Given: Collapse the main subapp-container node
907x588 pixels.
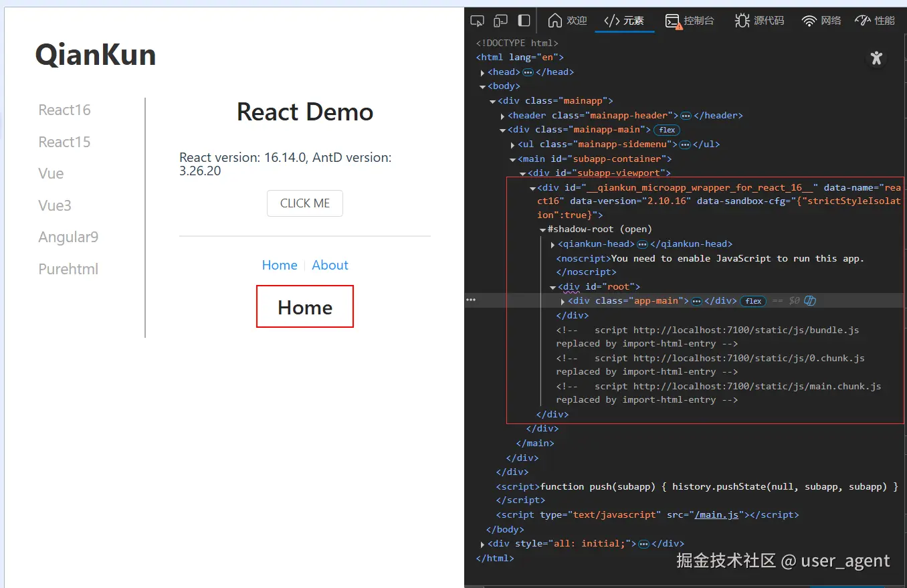Looking at the screenshot, I should (513, 159).
